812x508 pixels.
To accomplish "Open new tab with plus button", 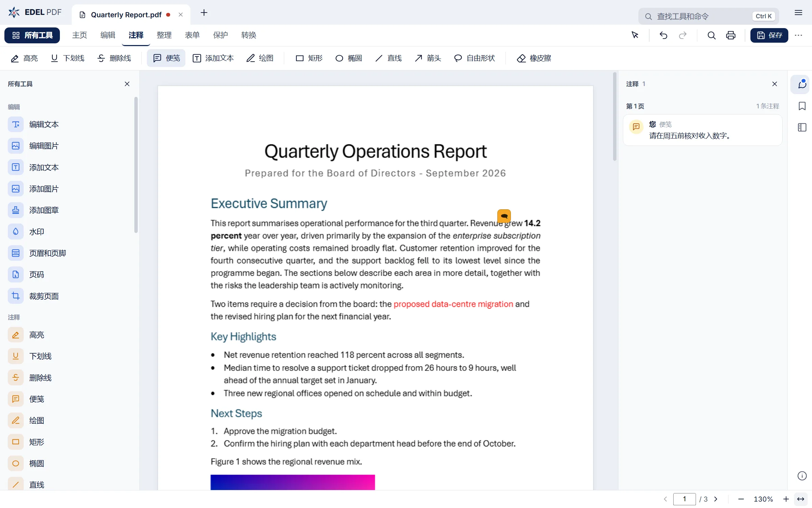I will [204, 13].
